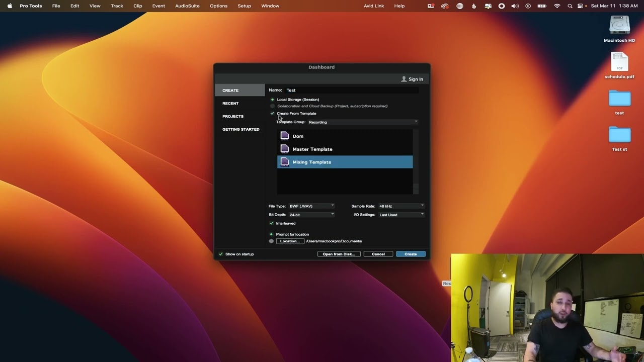644x362 pixels.
Task: Click the screen recording circle icon
Action: pos(502,6)
